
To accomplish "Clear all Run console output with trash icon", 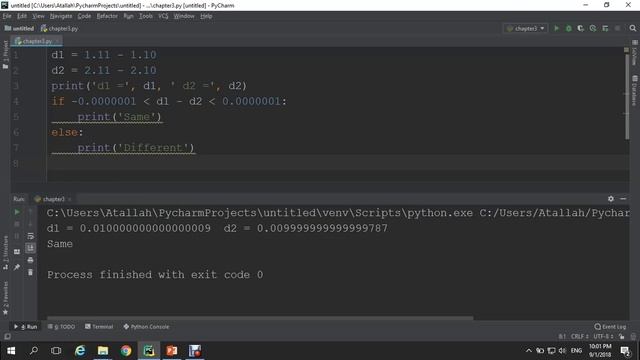I will pos(30,272).
